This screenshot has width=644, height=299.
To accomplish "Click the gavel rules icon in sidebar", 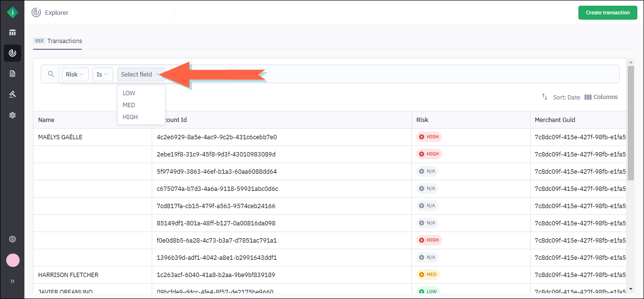I will 12,94.
